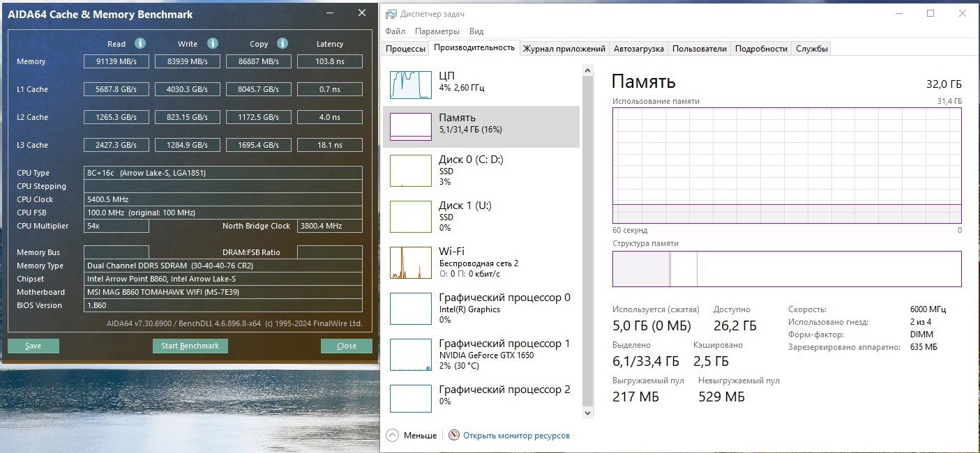The height and width of the screenshot is (453, 980).
Task: Select Wi-Fi in performance sidebar
Action: point(481,262)
